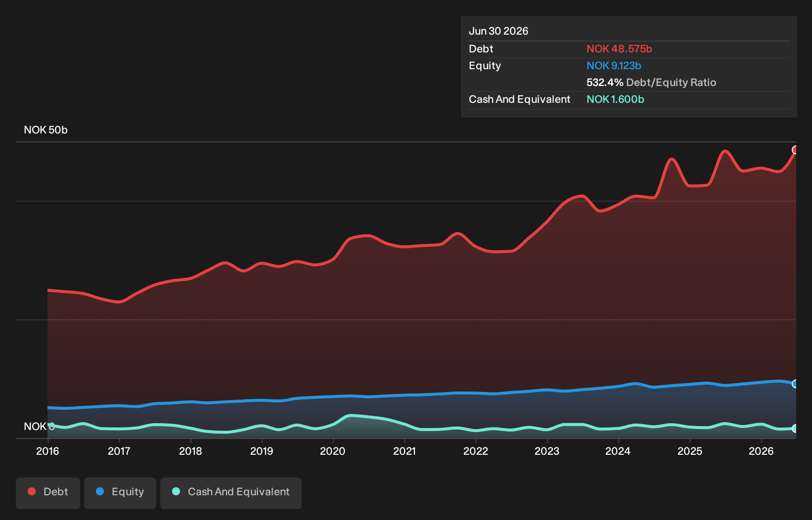The image size is (812, 520).
Task: Toggle the Debt series legend button
Action: tap(48, 493)
